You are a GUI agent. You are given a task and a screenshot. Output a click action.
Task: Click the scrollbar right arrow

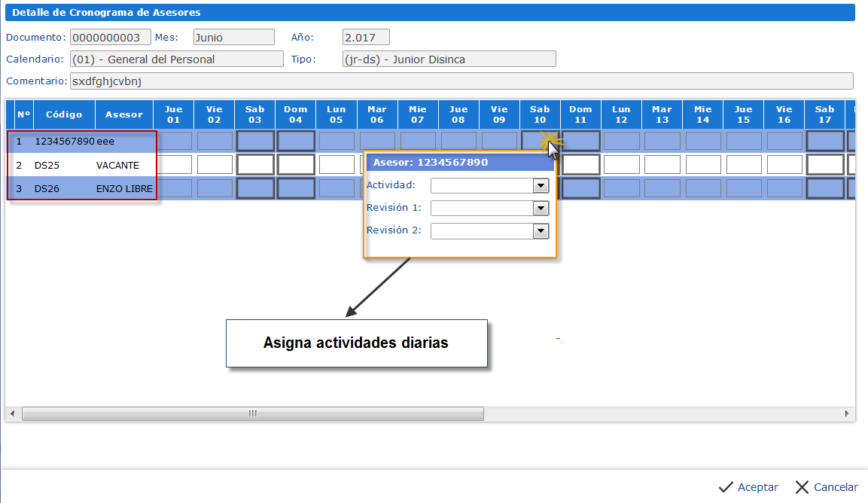(x=847, y=414)
